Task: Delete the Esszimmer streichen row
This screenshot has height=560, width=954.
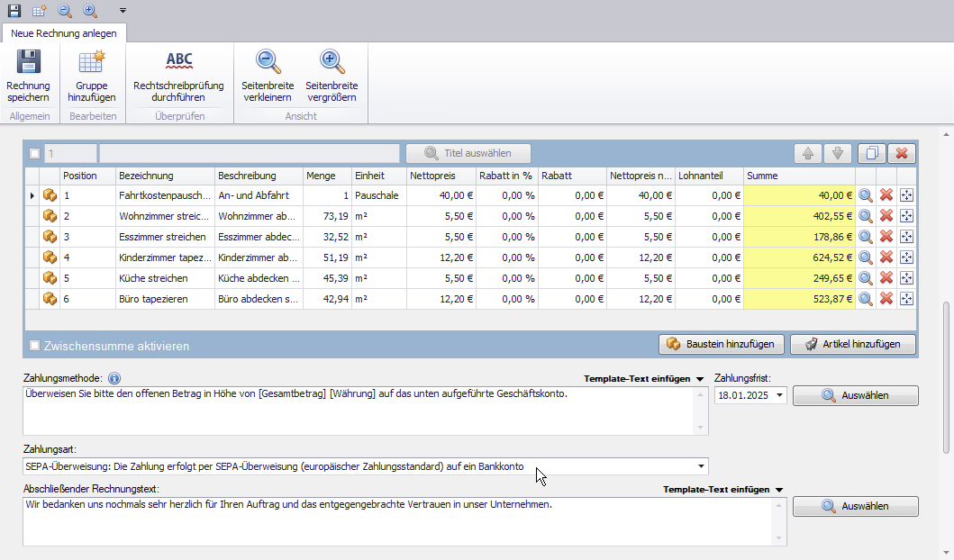Action: click(x=886, y=237)
